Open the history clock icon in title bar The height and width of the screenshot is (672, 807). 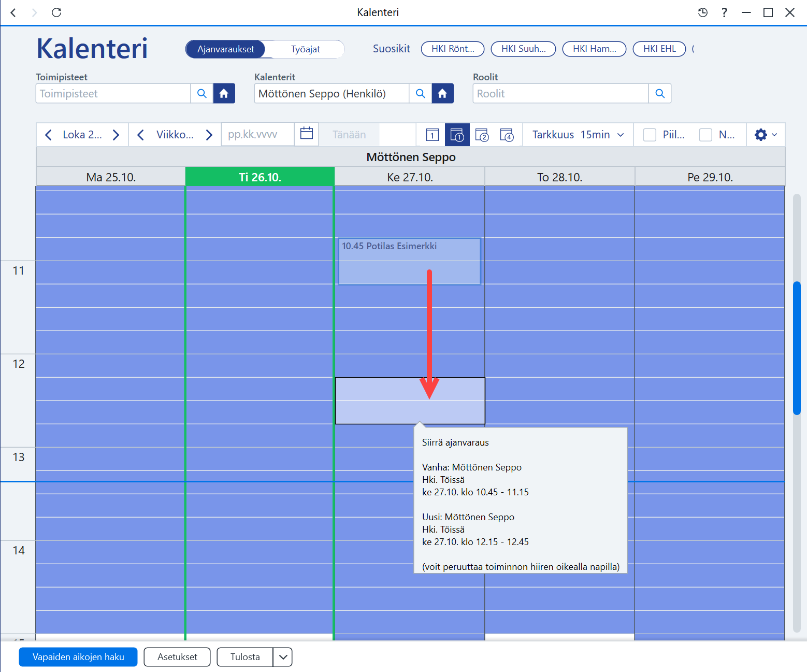703,12
